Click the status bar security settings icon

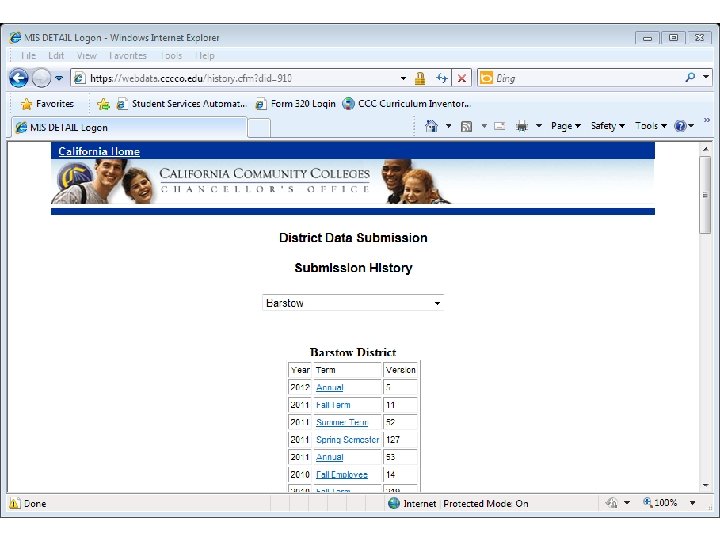[x=612, y=503]
